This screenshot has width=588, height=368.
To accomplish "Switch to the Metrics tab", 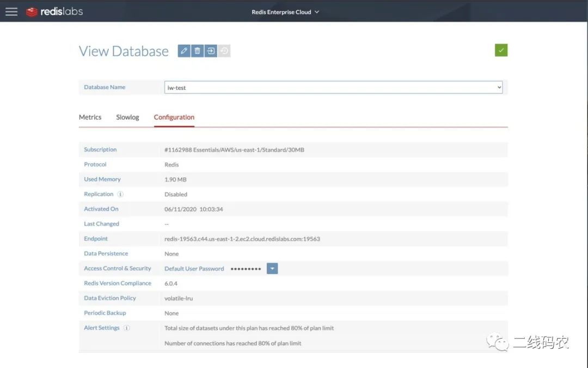I will click(90, 117).
